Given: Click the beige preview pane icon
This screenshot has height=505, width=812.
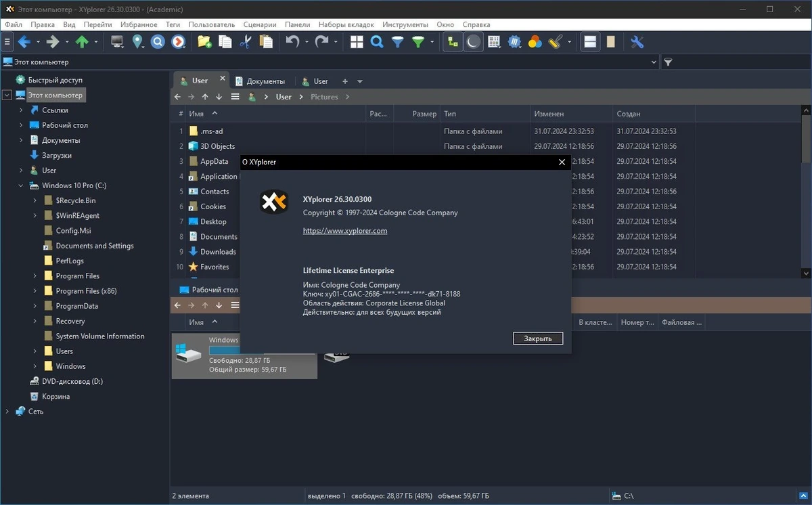Looking at the screenshot, I should click(610, 42).
